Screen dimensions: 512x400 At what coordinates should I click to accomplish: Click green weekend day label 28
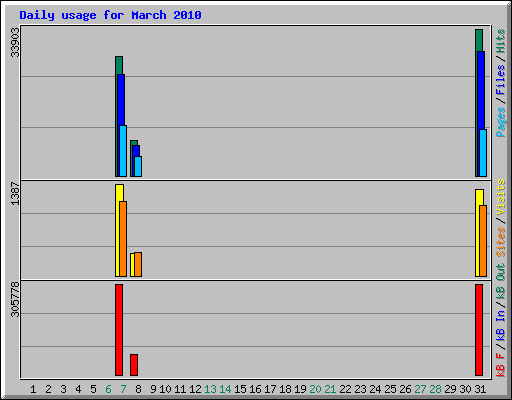435,389
